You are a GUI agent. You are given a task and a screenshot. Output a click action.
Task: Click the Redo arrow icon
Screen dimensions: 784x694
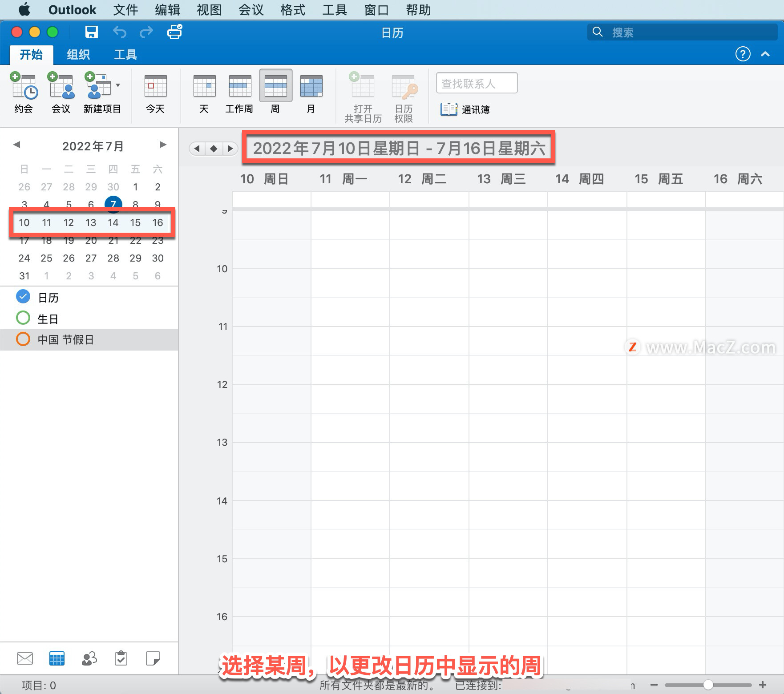pyautogui.click(x=146, y=32)
